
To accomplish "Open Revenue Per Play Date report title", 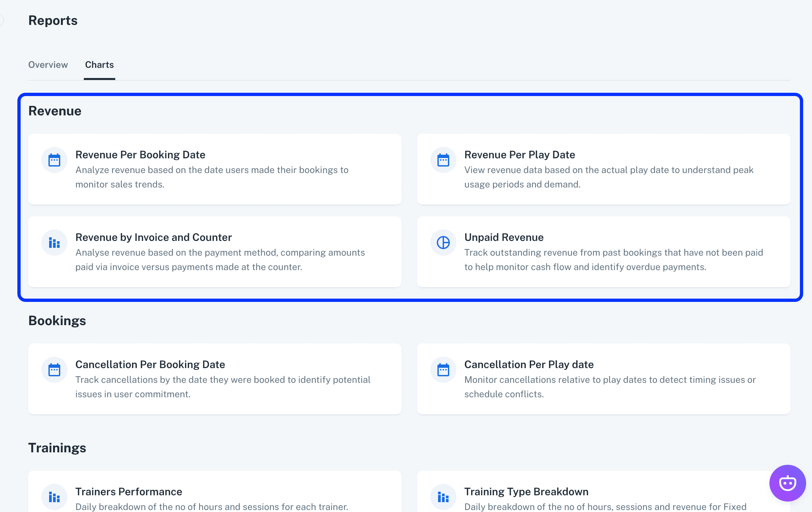I will [519, 155].
